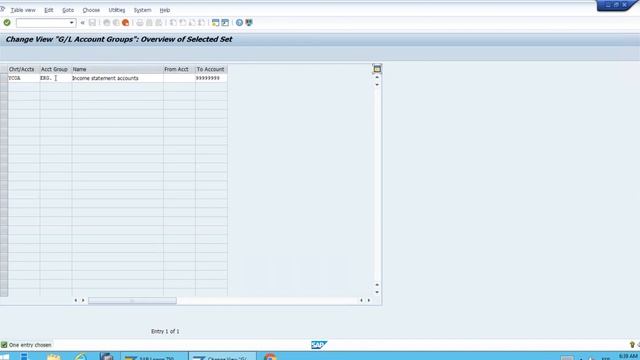Open the Choose menu
This screenshot has width=640, height=360.
[x=91, y=10]
